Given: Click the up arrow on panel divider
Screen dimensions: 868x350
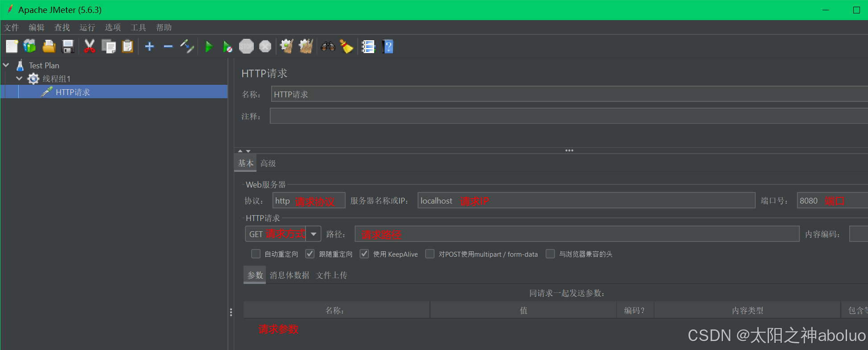Looking at the screenshot, I should click(x=240, y=151).
